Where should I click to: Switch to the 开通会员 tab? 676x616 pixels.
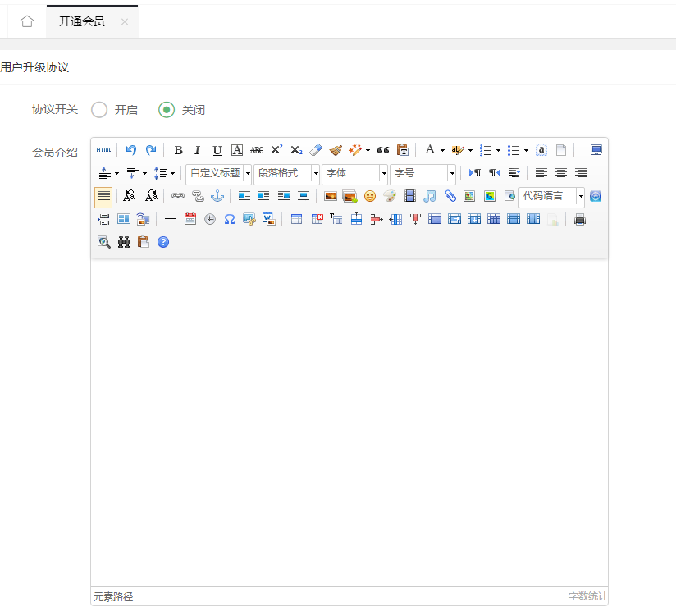click(82, 21)
